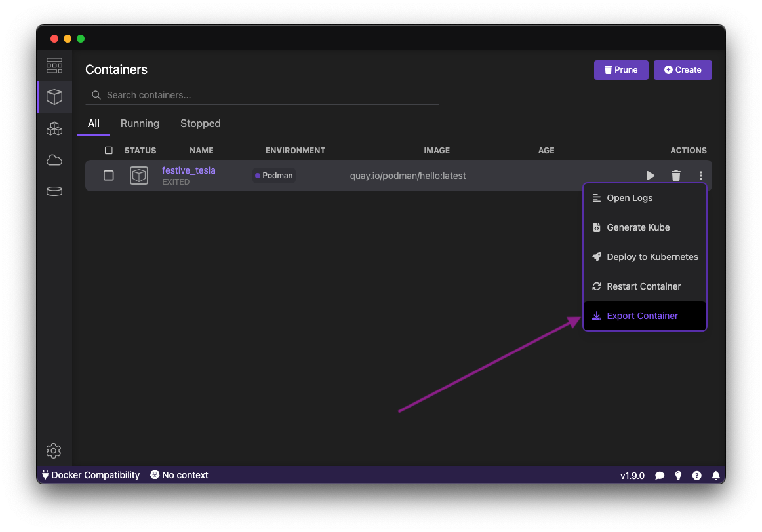Open the feedback chat icon in status bar
This screenshot has width=762, height=532.
(x=660, y=475)
